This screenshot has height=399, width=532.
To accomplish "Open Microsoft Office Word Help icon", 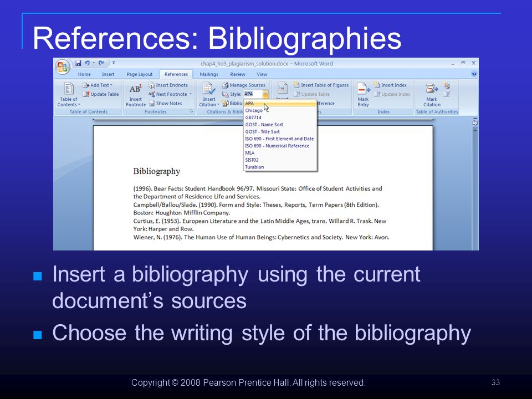I will click(474, 74).
